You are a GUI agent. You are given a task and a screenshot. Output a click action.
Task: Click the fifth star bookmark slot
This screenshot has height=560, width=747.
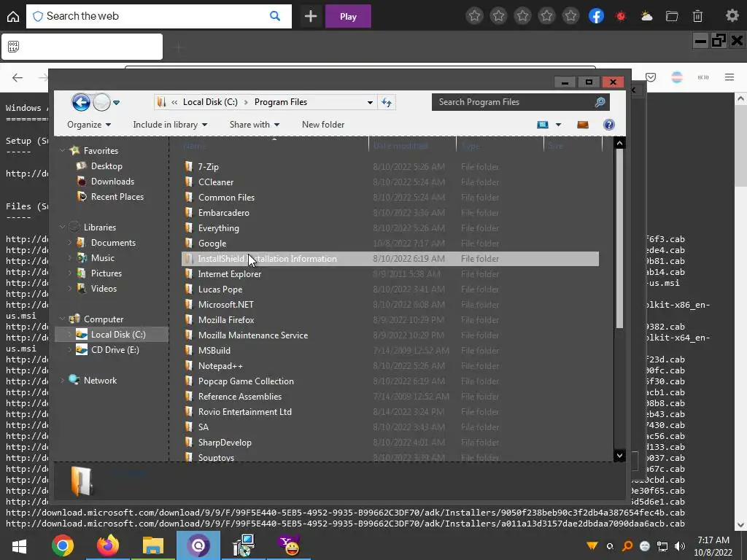click(570, 16)
